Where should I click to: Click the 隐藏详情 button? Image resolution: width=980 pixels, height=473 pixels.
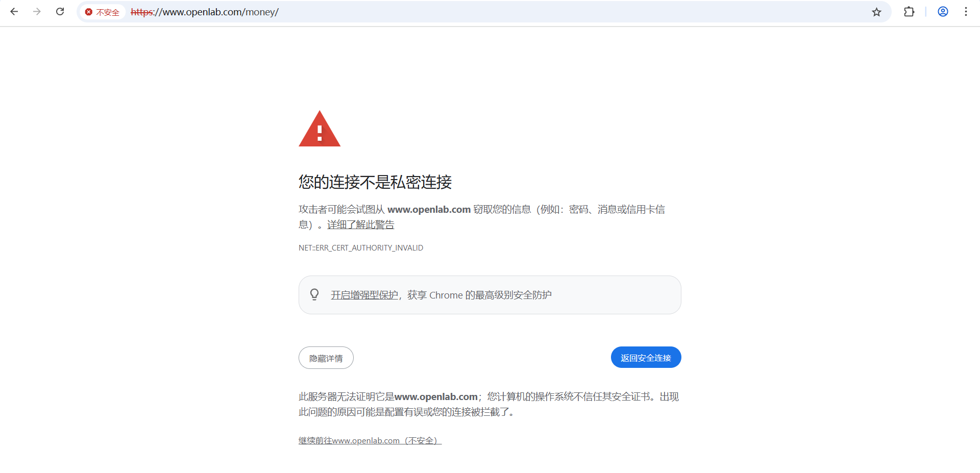pos(326,358)
